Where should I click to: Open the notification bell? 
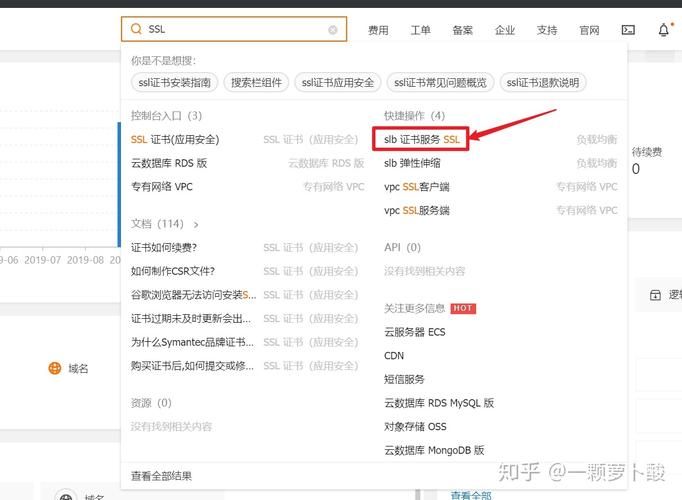[x=664, y=30]
